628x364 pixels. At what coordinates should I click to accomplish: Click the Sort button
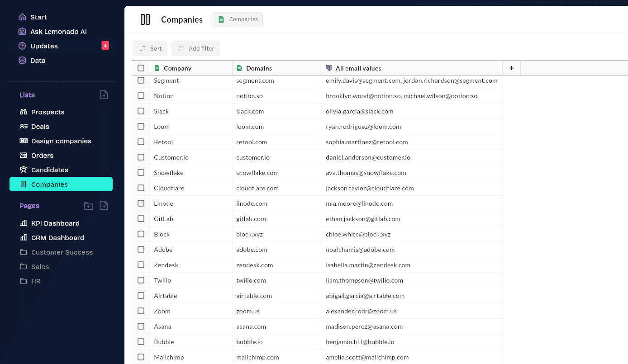click(x=150, y=48)
